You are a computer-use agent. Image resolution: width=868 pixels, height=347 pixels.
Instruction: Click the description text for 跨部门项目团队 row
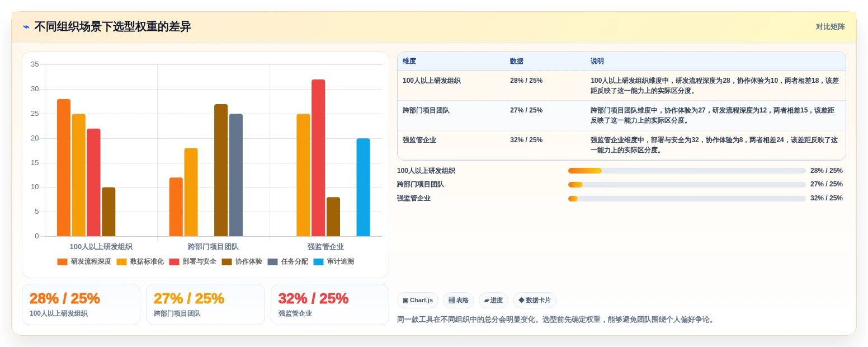tap(713, 115)
